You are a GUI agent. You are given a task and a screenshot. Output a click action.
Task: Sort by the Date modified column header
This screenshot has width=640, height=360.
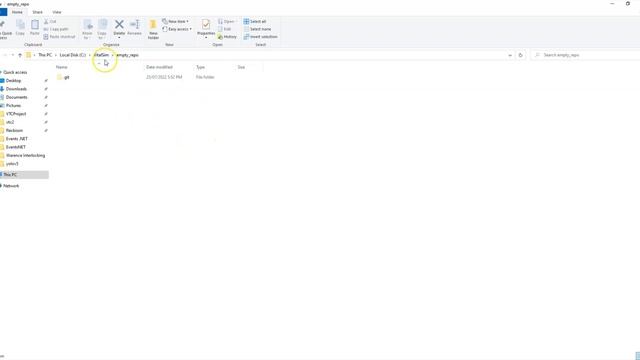[159, 67]
